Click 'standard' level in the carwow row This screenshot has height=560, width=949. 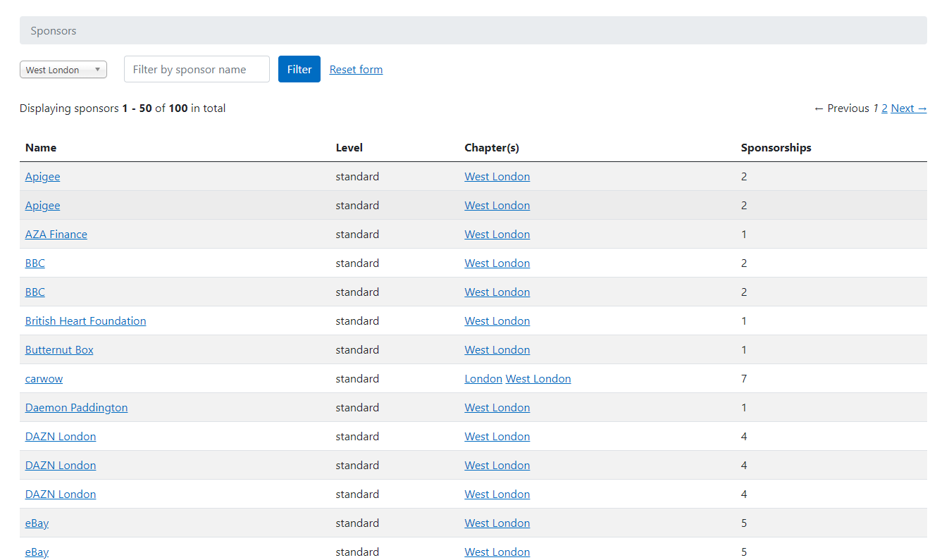click(357, 379)
